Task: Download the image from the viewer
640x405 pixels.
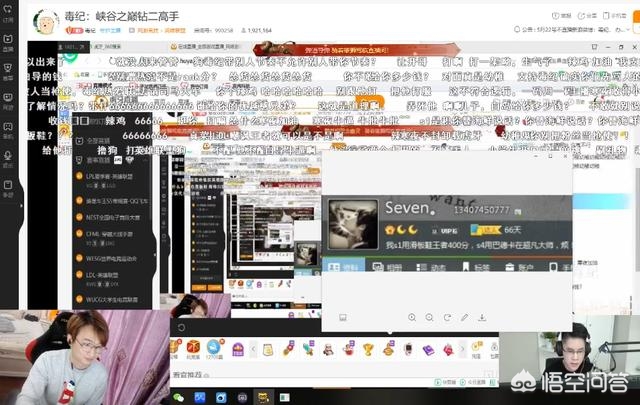Action: [x=482, y=317]
